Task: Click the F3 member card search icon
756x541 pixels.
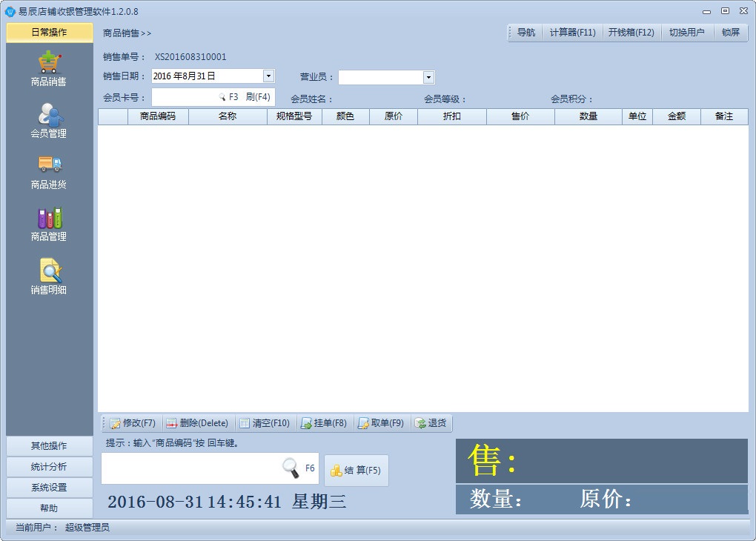Action: [x=222, y=97]
